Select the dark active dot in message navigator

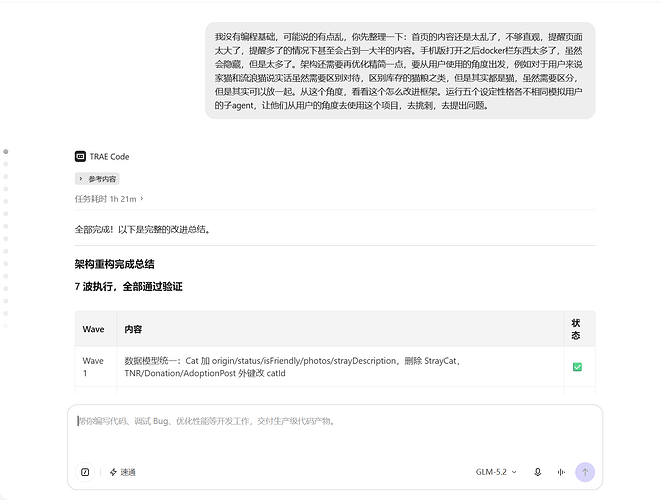6,151
